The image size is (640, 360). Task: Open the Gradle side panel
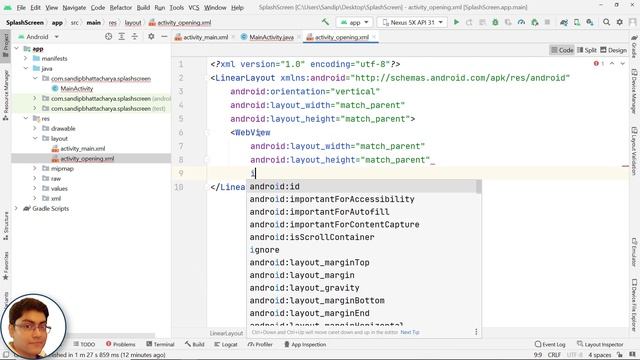(x=634, y=47)
